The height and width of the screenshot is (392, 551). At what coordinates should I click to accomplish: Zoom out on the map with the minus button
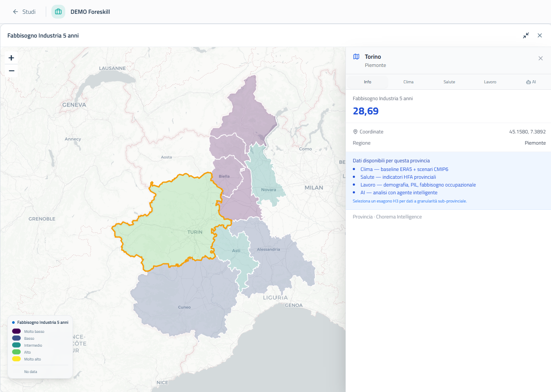pyautogui.click(x=11, y=71)
